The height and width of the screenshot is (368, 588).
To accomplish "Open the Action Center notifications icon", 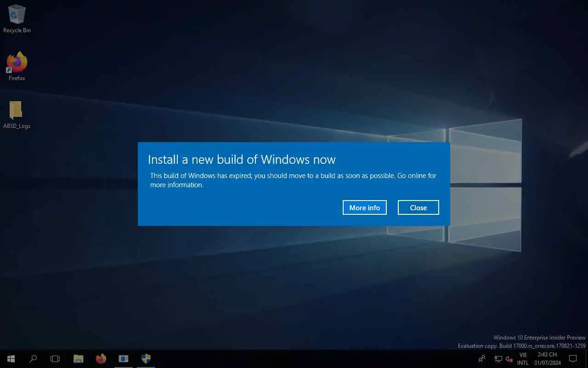I will pyautogui.click(x=573, y=359).
